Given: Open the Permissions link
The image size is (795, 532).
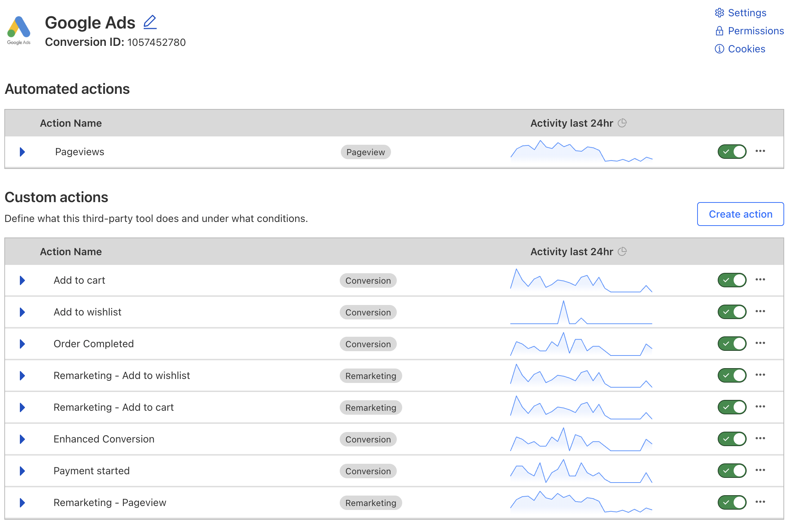Looking at the screenshot, I should click(x=755, y=31).
